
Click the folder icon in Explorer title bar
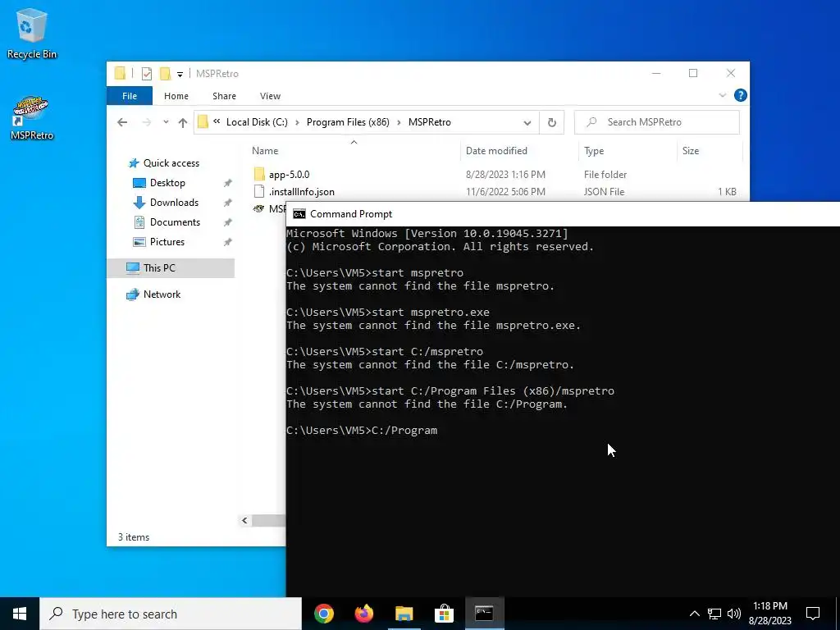[x=120, y=73]
